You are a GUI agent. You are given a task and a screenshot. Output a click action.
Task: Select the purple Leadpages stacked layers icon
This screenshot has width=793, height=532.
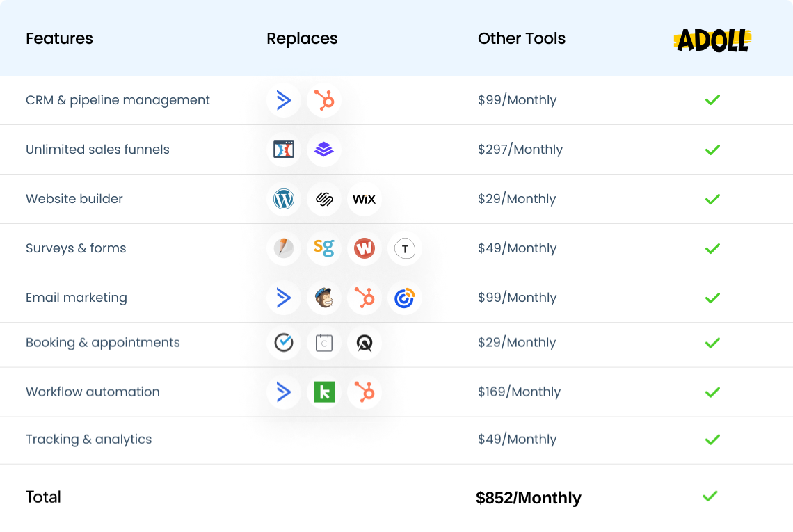(x=324, y=150)
